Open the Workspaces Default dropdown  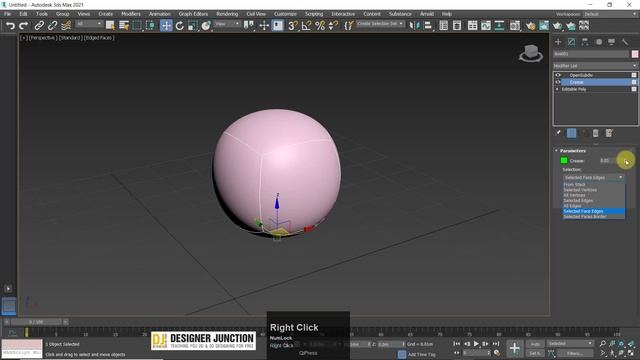(610, 14)
